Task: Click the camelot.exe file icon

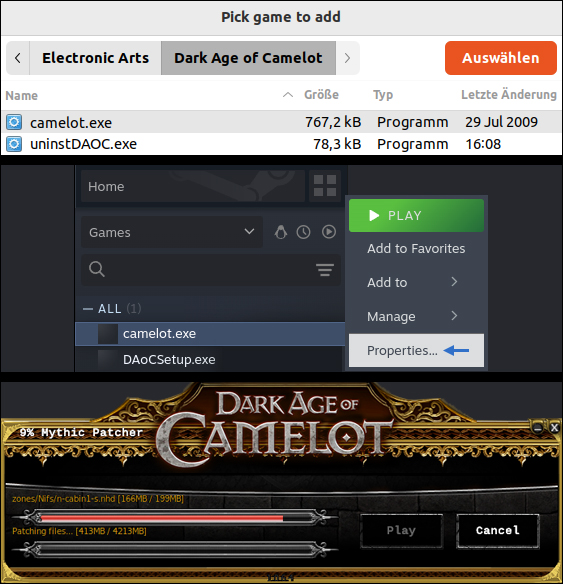Action: (14, 122)
